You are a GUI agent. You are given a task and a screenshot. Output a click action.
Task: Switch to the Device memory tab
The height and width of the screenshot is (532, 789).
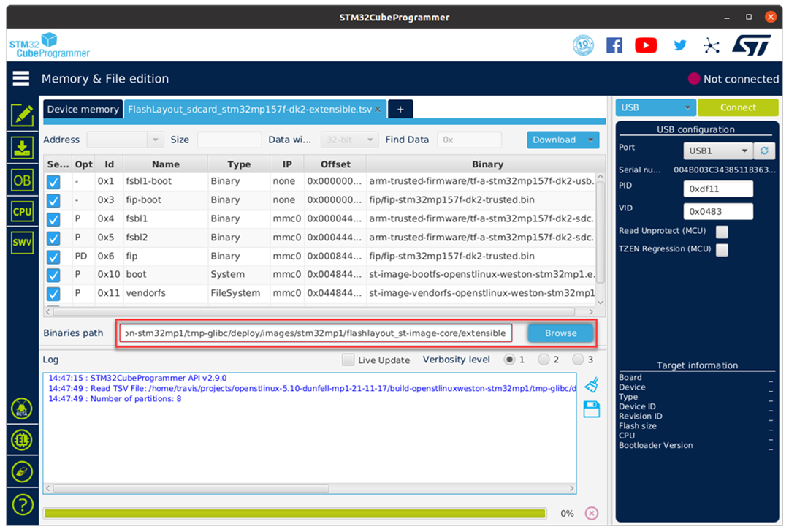coord(83,109)
